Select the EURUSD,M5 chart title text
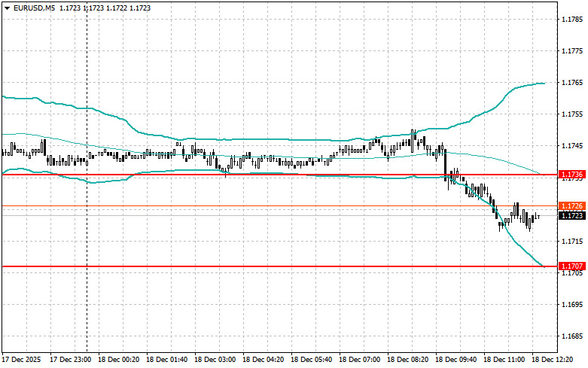Image resolution: width=588 pixels, height=368 pixels. click(x=34, y=8)
